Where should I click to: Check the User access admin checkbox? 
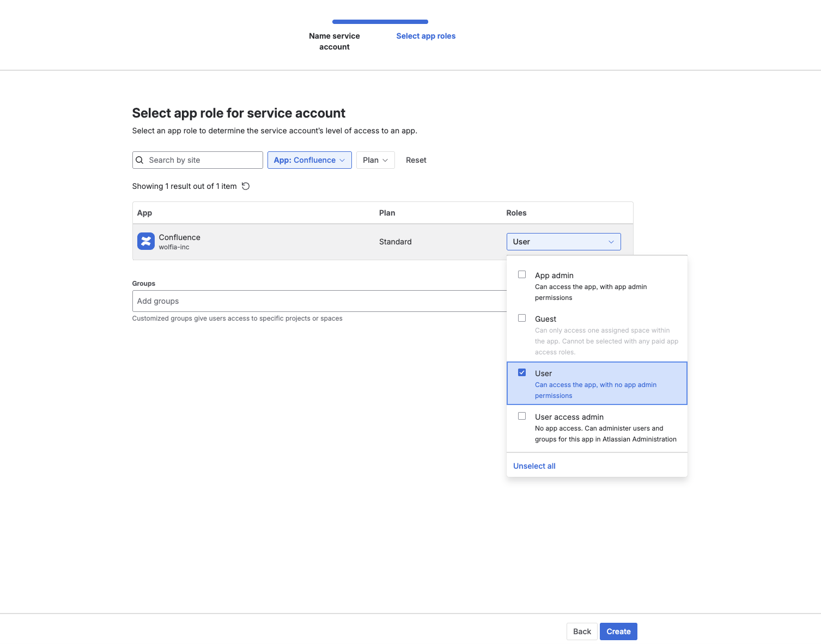click(x=522, y=416)
